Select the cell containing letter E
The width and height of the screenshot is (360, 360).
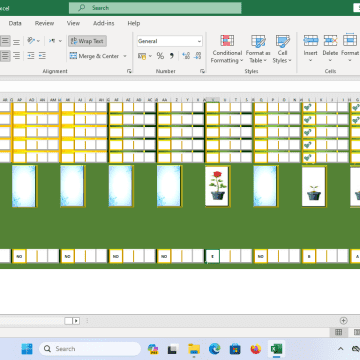click(212, 256)
